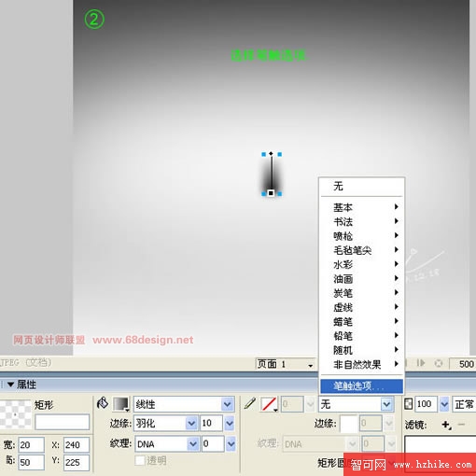The image size is (476, 476).
Task: Click the opacity icon beside 100
Action: [x=408, y=404]
